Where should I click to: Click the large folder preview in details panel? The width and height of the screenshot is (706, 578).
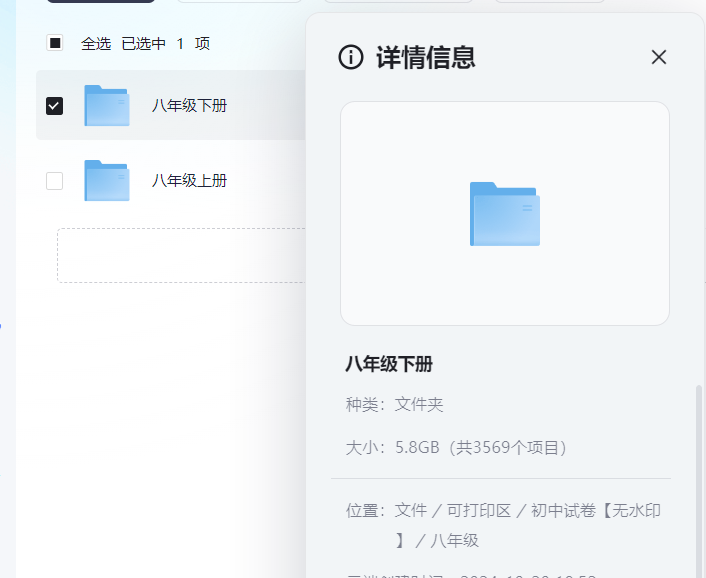504,214
